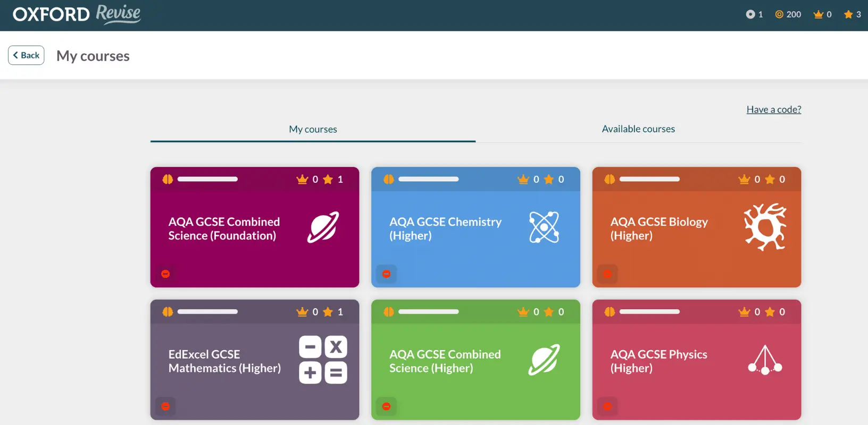Viewport: 868px width, 425px height.
Task: Remove EdExcel GCSE Mathematics (Higher) course
Action: point(165,406)
